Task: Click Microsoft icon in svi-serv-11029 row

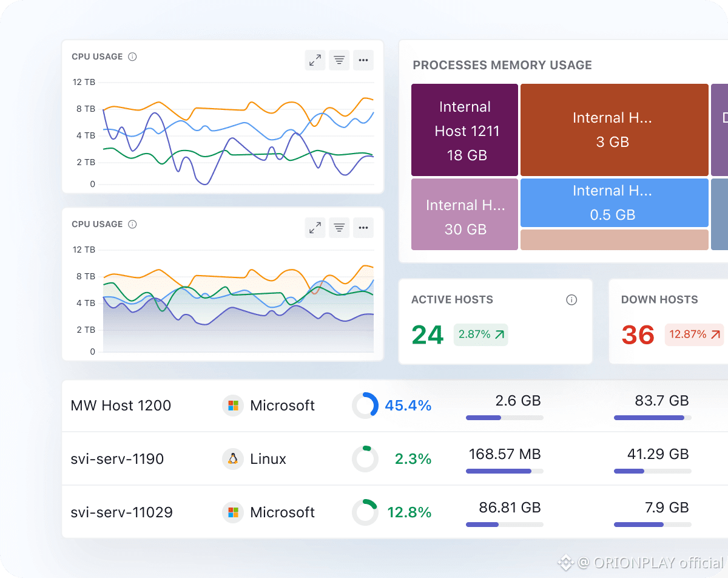Action: (233, 512)
